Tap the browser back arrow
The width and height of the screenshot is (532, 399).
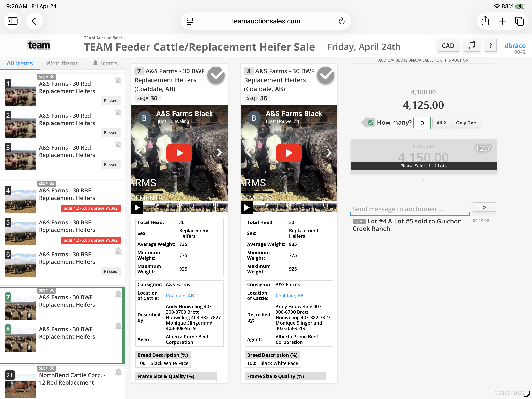(34, 21)
